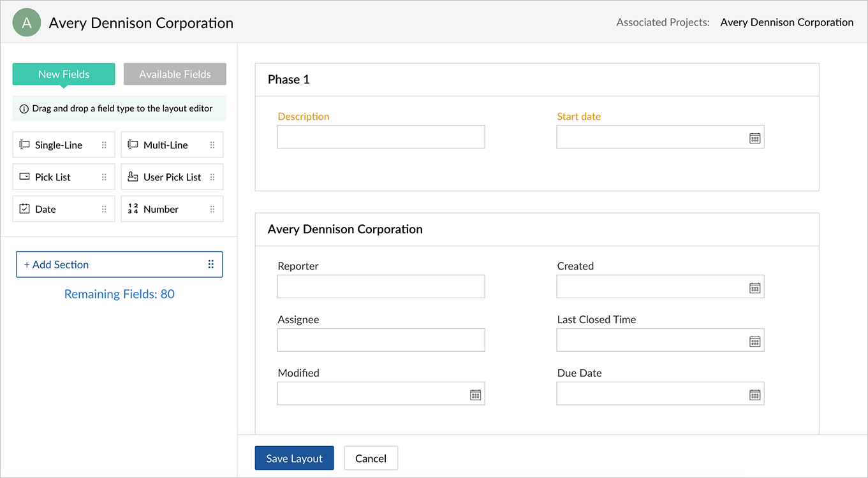Click into the Start date input field
Image resolution: width=868 pixels, height=478 pixels.
tap(660, 137)
